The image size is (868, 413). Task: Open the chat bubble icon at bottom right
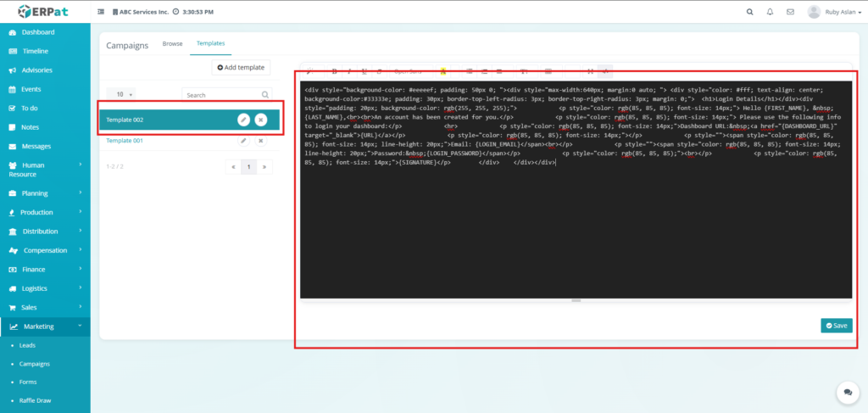(845, 391)
